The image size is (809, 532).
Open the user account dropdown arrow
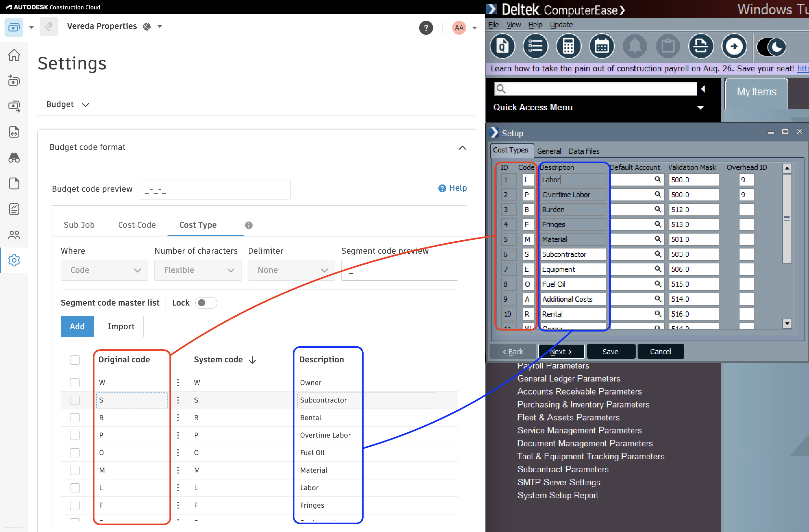coord(475,28)
